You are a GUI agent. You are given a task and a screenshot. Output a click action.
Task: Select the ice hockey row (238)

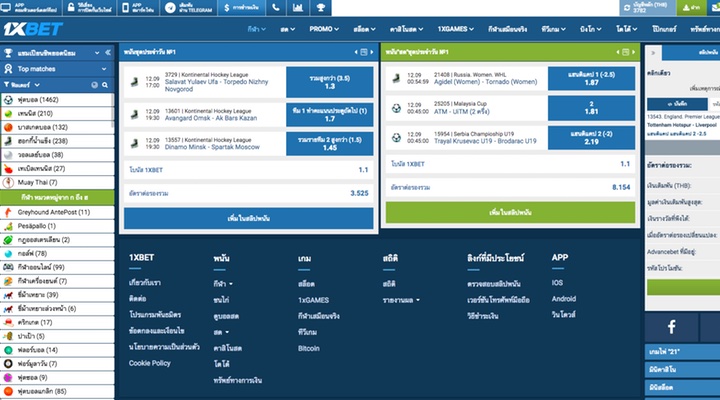[x=57, y=141]
